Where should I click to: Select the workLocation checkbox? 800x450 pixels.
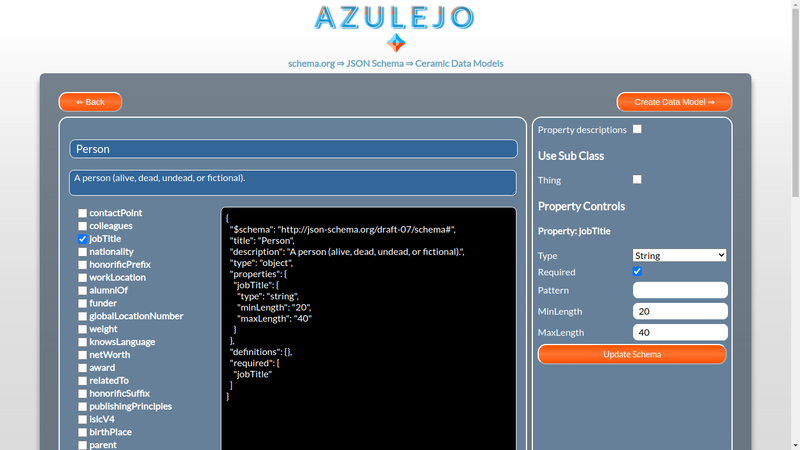click(x=82, y=278)
